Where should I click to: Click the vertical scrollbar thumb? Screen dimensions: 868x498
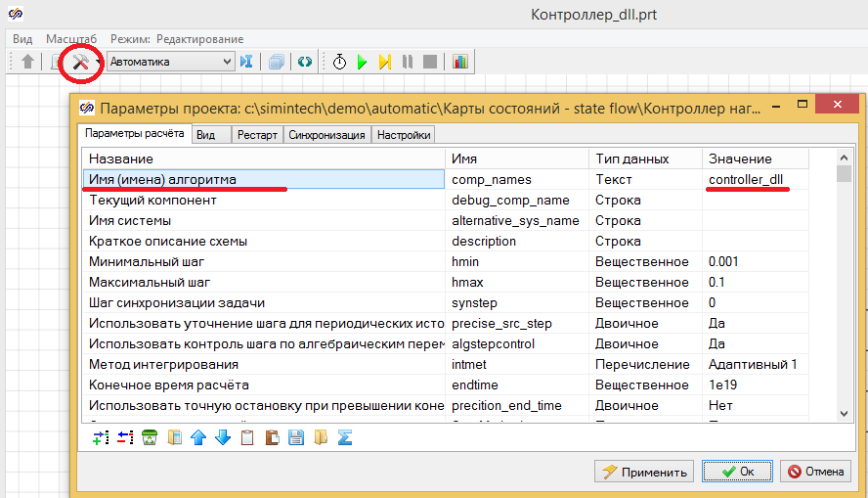tap(844, 173)
